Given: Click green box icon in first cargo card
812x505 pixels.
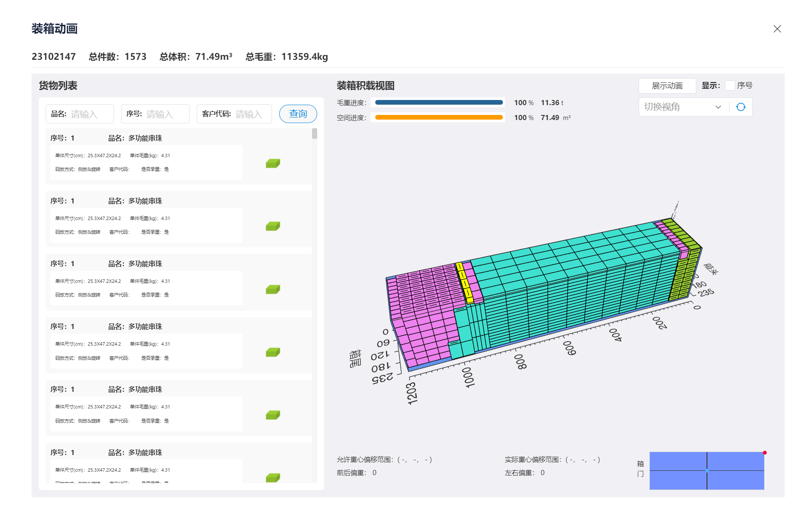Looking at the screenshot, I should point(273,163).
